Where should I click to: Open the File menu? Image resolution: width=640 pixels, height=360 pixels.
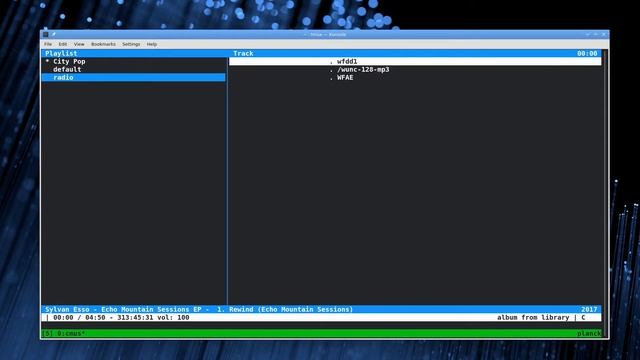point(48,44)
